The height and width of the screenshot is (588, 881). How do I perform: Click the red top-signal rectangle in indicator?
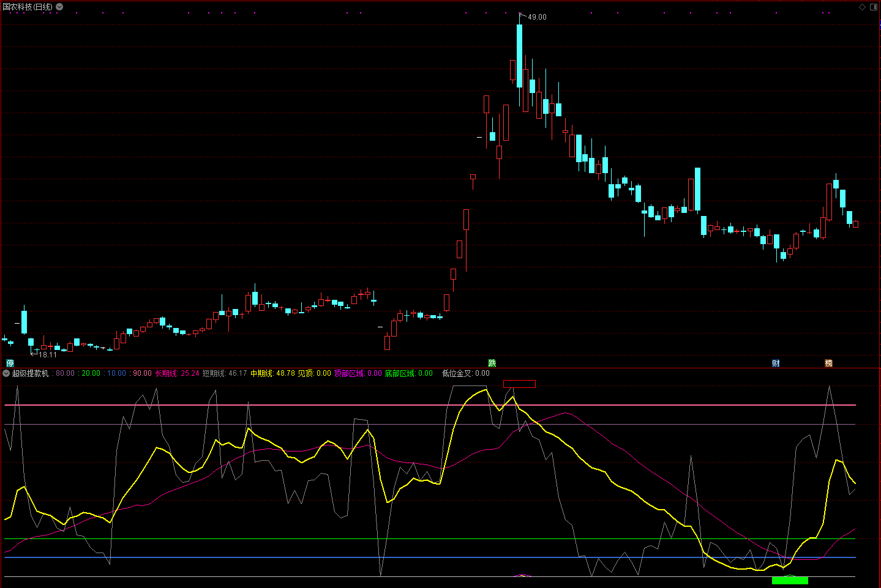pos(519,384)
